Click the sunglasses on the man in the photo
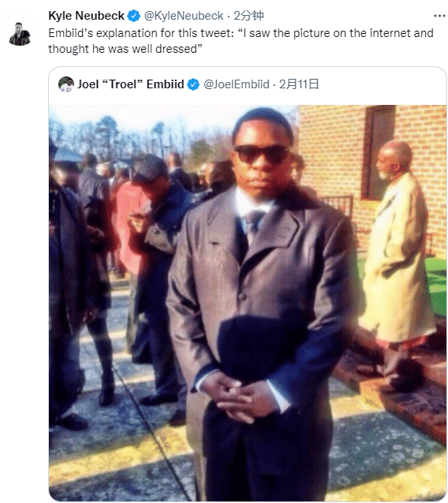The width and height of the screenshot is (448, 503). 262,155
